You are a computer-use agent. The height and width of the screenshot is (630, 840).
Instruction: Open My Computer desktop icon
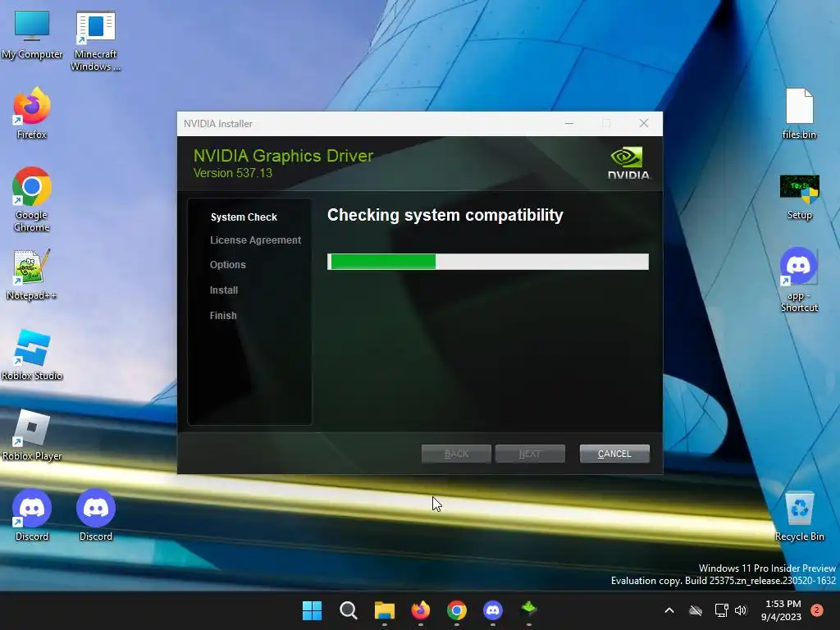click(32, 34)
